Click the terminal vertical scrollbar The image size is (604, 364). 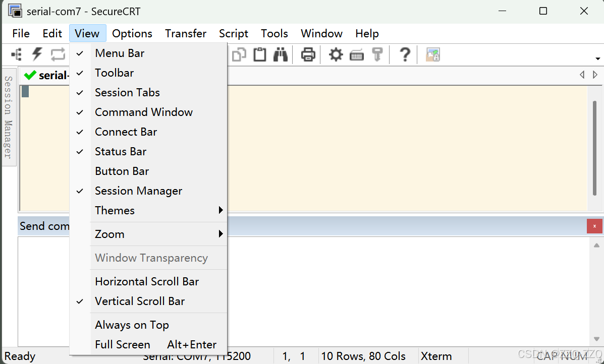(595, 148)
